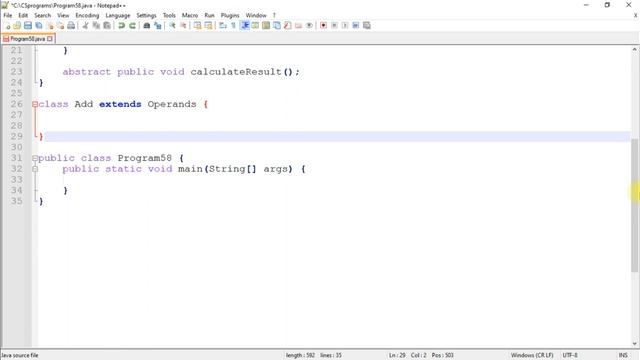Screen dimensions: 640x360
Task: Open Folder as Workspace icon
Action: (298, 26)
